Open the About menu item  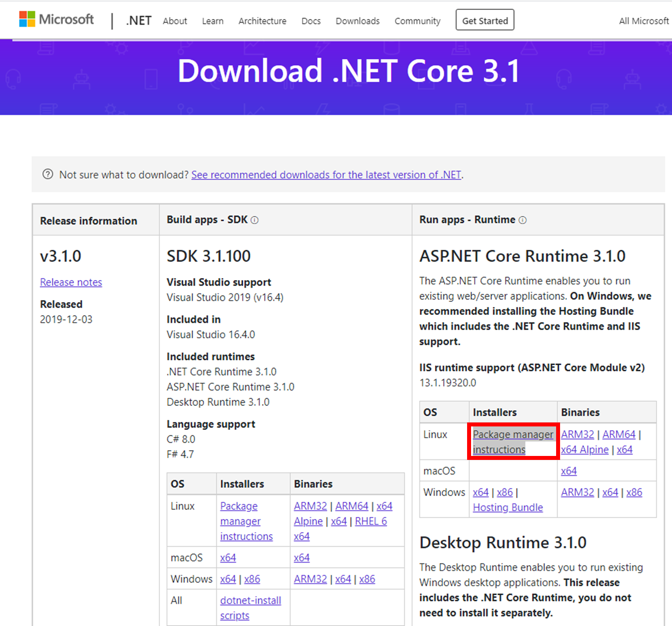coord(174,21)
